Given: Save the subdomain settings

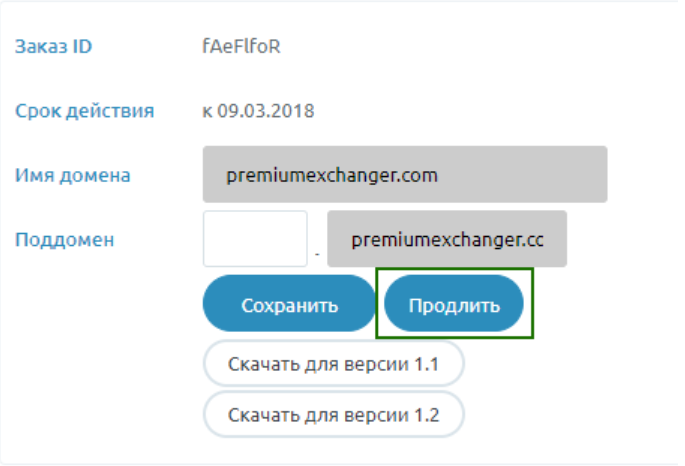Looking at the screenshot, I should [289, 305].
